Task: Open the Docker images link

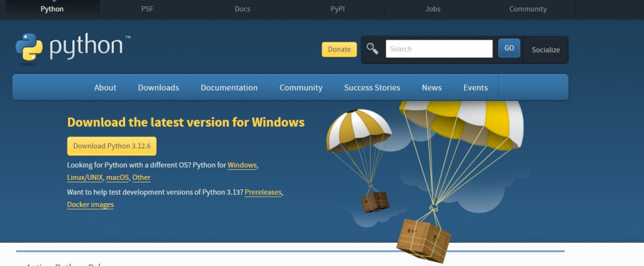Action: [91, 204]
